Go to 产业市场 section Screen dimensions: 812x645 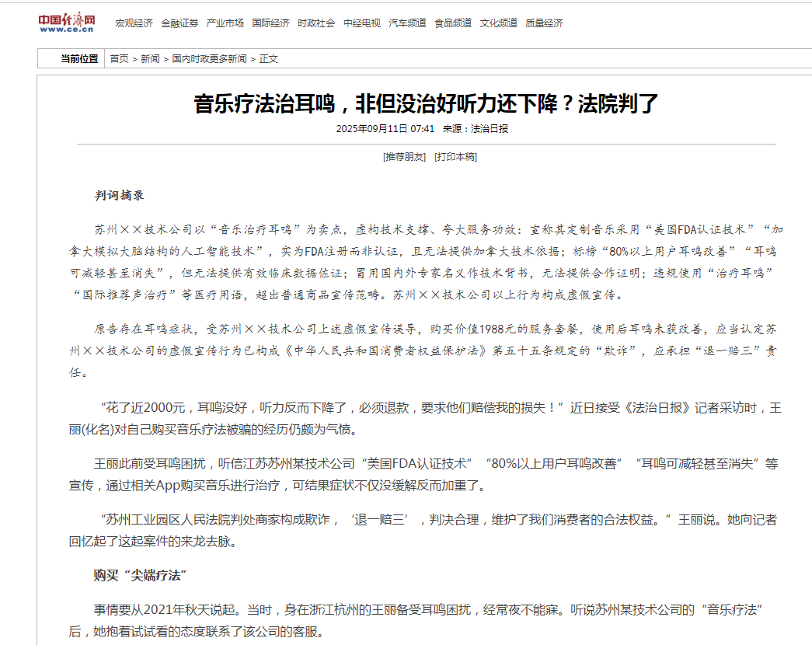[x=225, y=23]
